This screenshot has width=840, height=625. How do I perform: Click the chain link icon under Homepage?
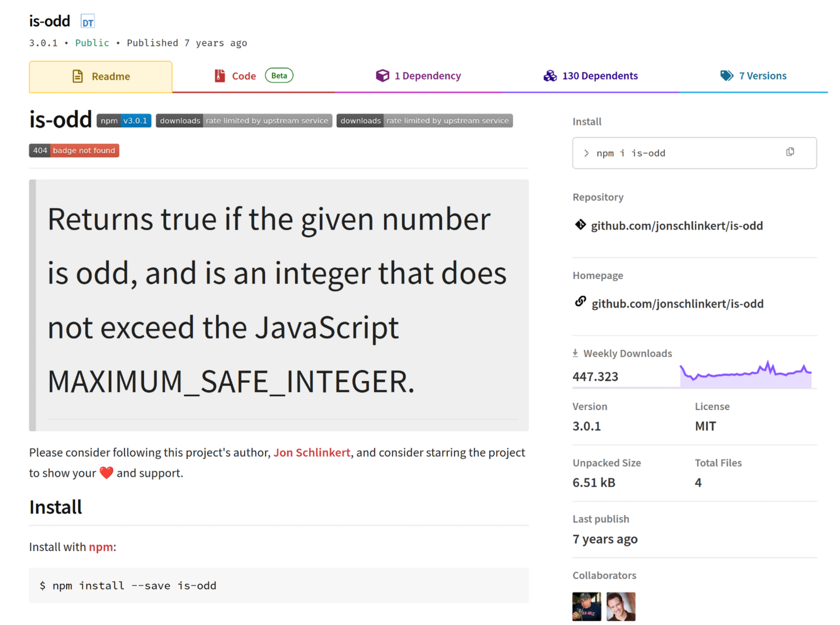click(580, 301)
